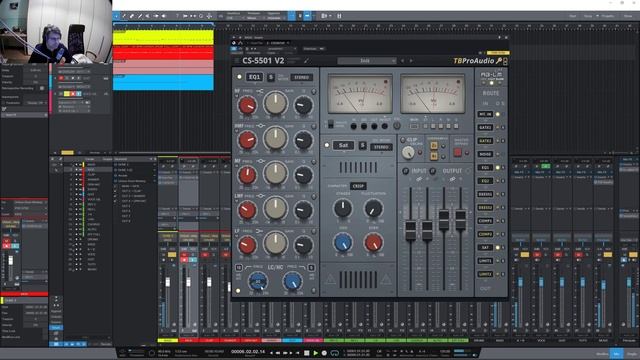Click the Stop button in the transport

click(x=307, y=353)
